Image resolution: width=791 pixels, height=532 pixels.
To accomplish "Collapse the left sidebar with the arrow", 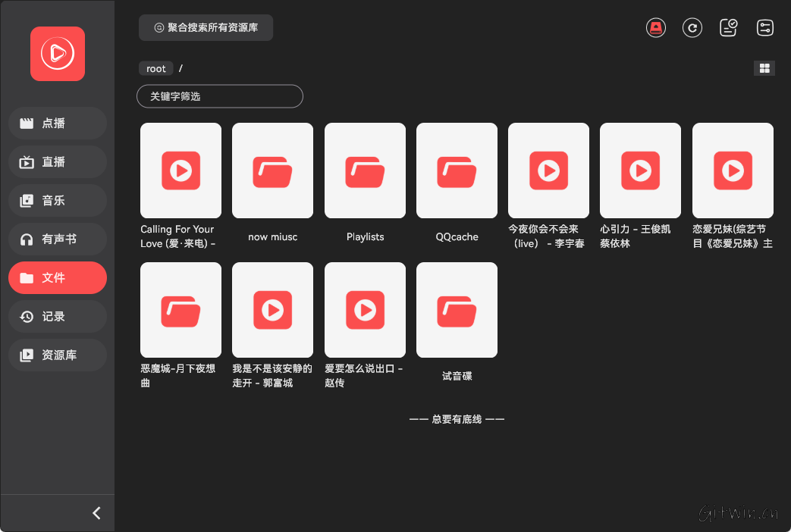I will click(96, 512).
